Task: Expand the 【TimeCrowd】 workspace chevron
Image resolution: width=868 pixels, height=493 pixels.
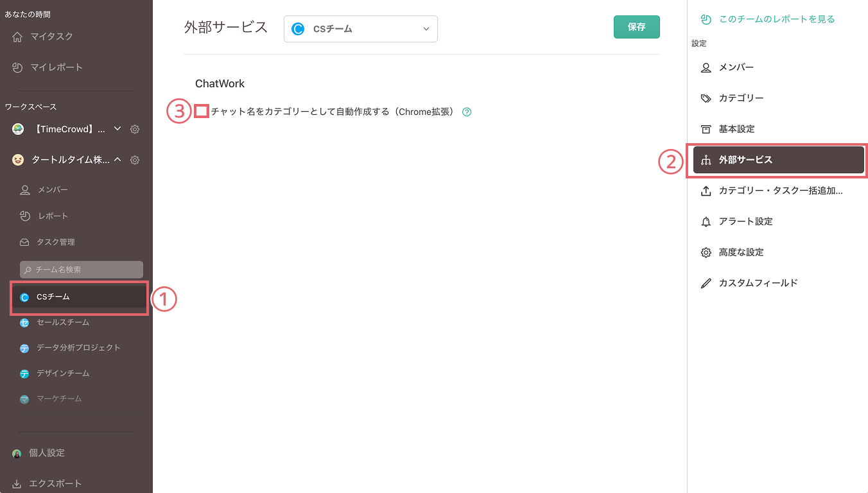Action: [117, 128]
